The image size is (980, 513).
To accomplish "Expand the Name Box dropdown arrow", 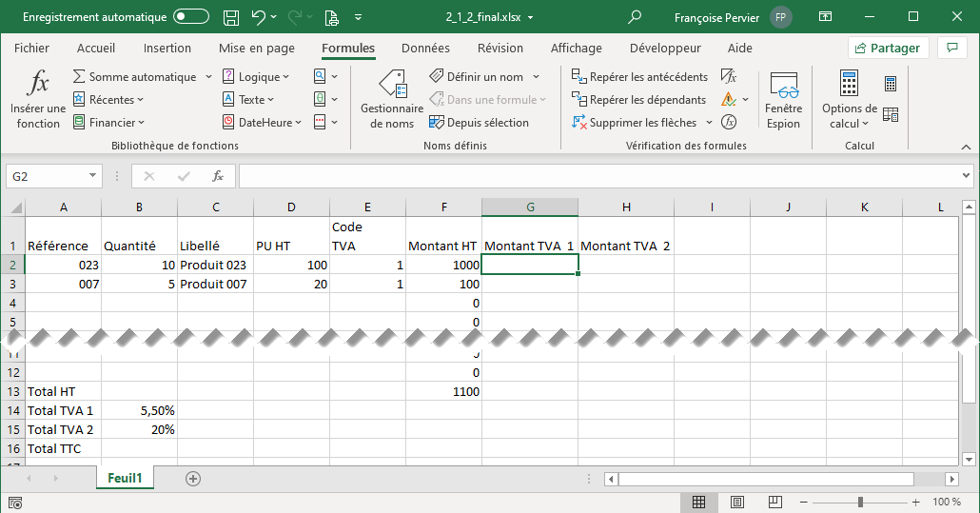I will coord(92,176).
